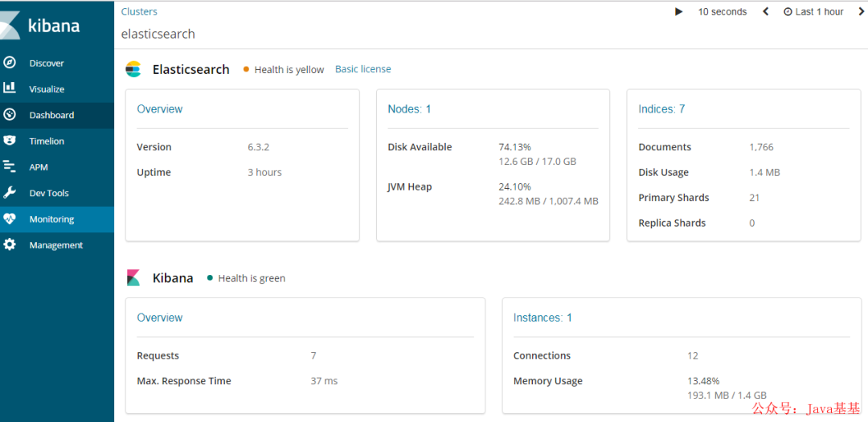Viewport: 868px width, 422px height.
Task: Click the Health is green status
Action: (x=247, y=278)
